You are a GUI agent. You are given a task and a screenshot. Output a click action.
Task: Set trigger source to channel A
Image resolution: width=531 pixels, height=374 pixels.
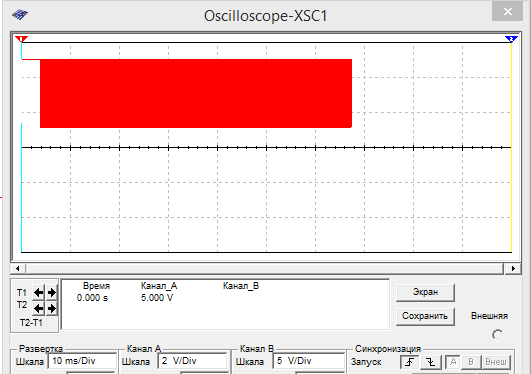tap(453, 362)
